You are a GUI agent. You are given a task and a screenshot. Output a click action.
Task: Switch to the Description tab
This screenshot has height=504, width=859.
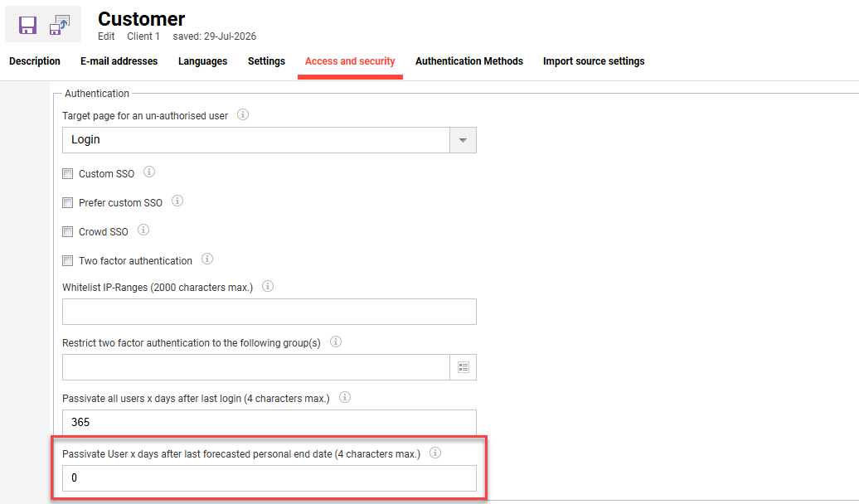coord(35,61)
